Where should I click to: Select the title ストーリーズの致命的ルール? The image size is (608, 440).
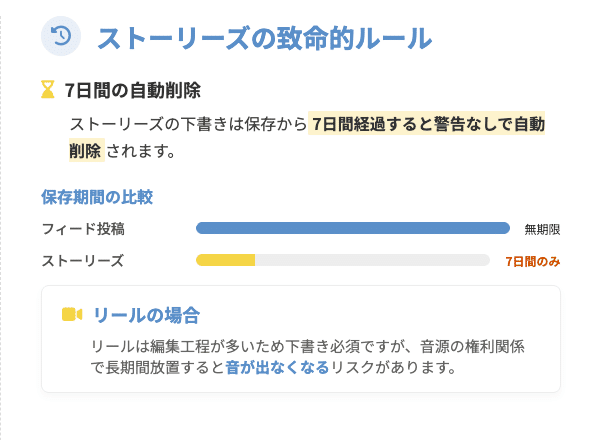tap(264, 38)
